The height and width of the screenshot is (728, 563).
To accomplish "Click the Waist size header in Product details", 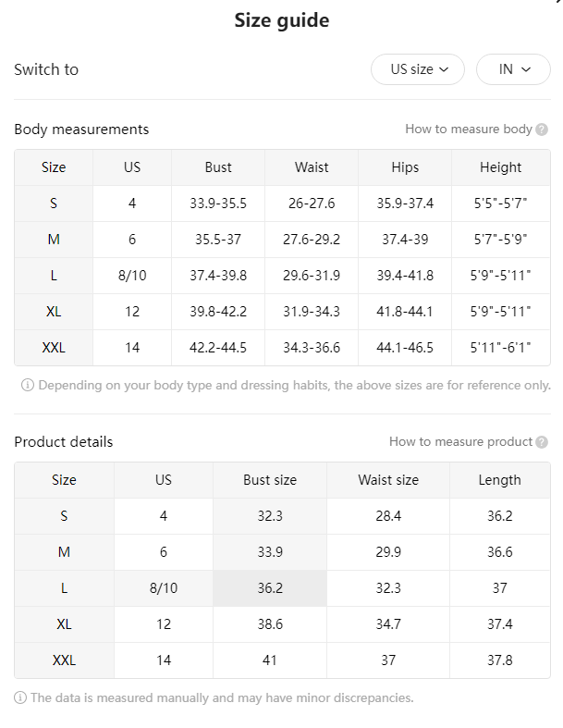I will click(x=388, y=480).
